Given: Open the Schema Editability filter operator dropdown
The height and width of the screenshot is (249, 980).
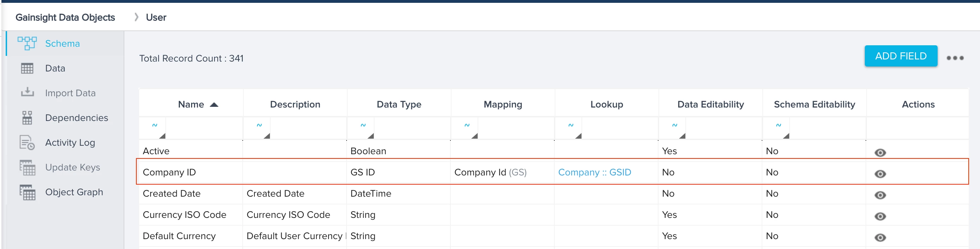Looking at the screenshot, I should point(777,129).
